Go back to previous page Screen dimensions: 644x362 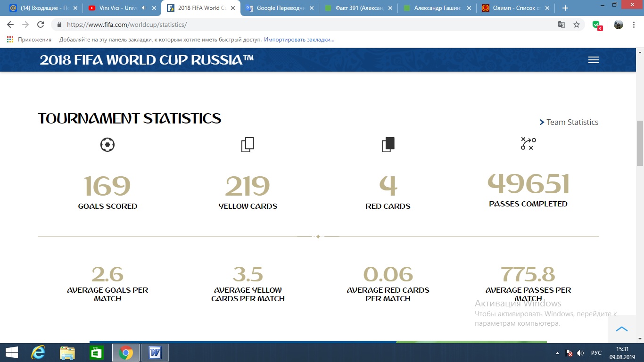10,25
